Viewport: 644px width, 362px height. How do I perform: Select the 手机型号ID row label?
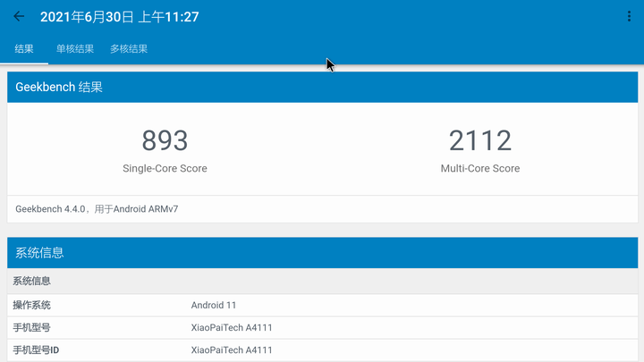pyautogui.click(x=36, y=349)
